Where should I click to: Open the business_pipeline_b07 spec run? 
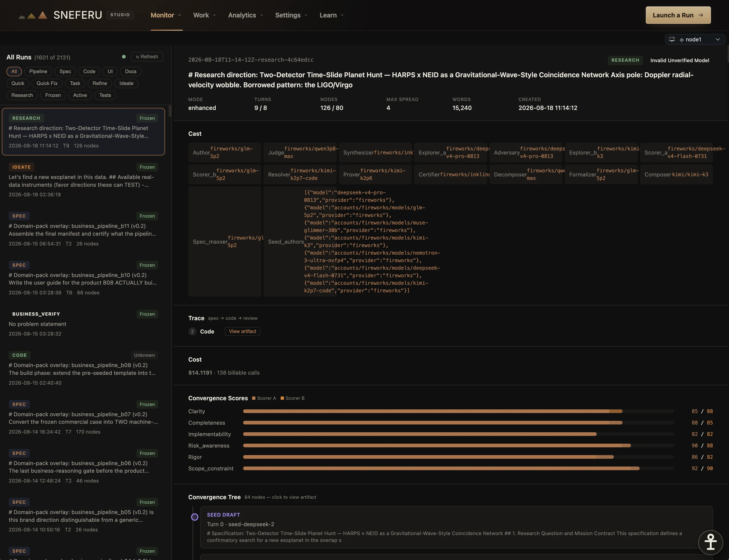tap(83, 418)
